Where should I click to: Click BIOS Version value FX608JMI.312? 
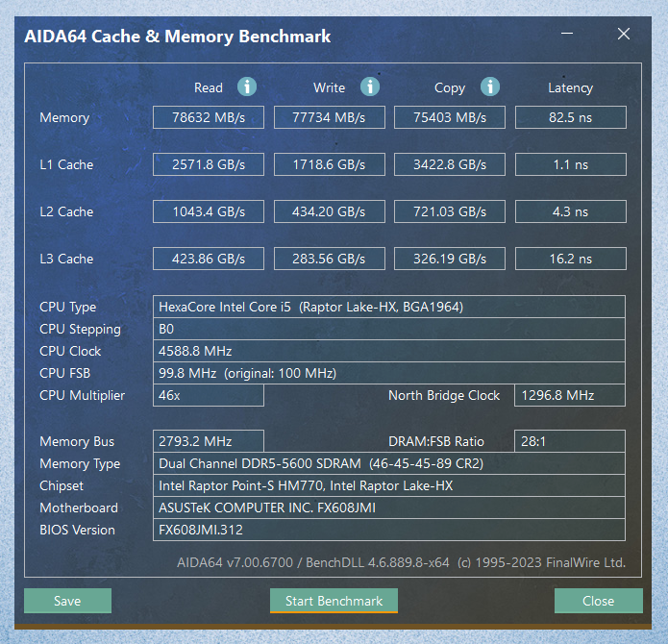[x=389, y=530]
